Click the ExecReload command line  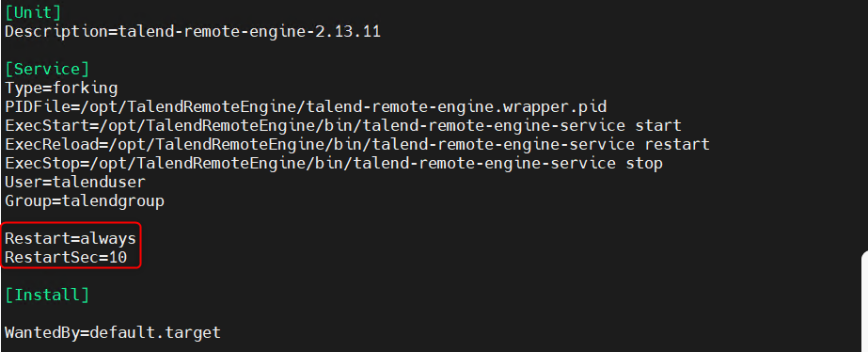click(357, 144)
